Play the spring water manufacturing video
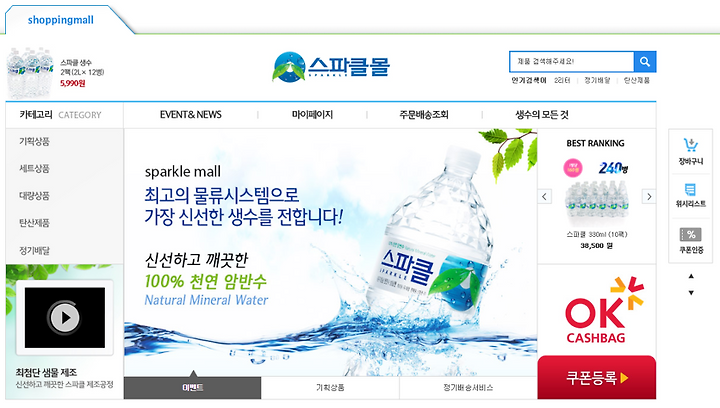Viewport: 720px width, 408px height. (x=65, y=317)
